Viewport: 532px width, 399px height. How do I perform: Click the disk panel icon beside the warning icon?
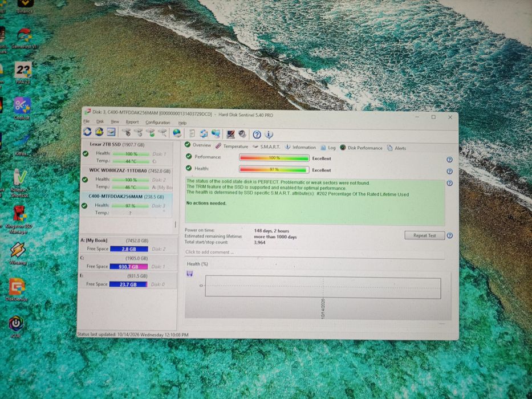tap(111, 132)
